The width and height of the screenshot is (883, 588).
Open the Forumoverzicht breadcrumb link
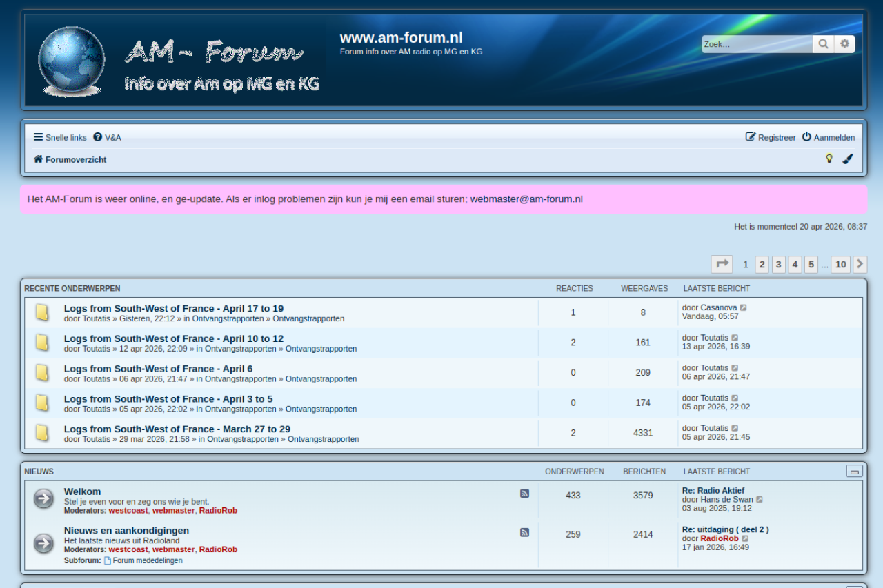click(x=76, y=159)
